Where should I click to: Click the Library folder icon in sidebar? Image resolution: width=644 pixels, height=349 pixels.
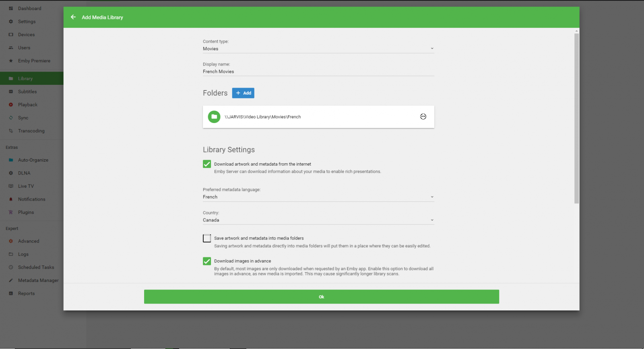[x=11, y=79]
